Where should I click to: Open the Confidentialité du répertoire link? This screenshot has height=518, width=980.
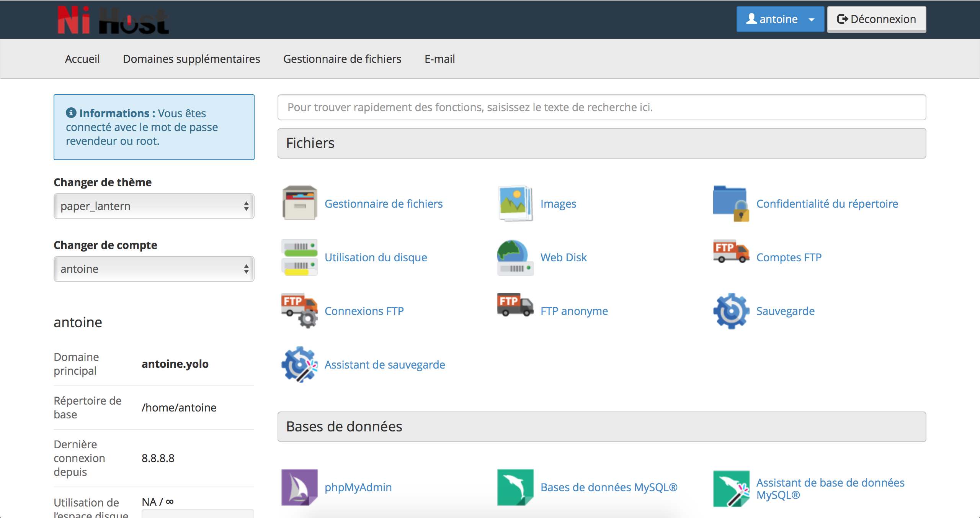tap(827, 204)
